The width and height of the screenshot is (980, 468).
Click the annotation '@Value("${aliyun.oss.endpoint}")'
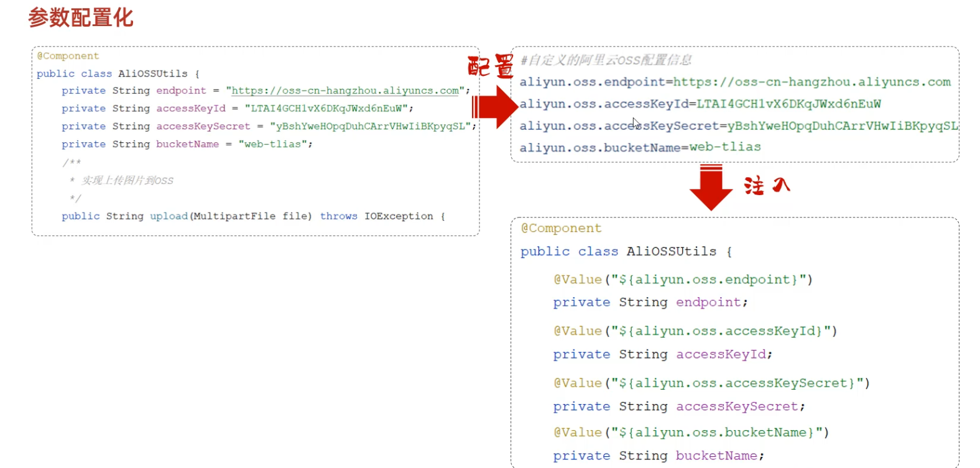tap(683, 280)
